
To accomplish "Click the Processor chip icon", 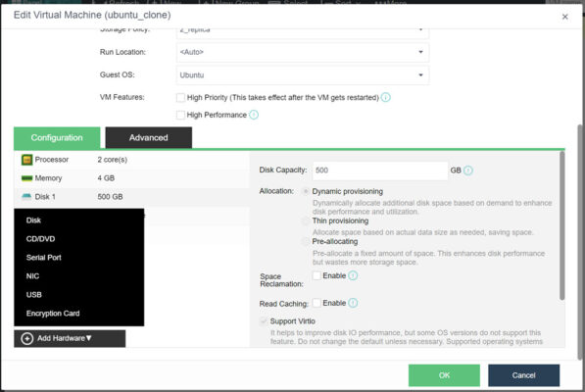I will 26,160.
